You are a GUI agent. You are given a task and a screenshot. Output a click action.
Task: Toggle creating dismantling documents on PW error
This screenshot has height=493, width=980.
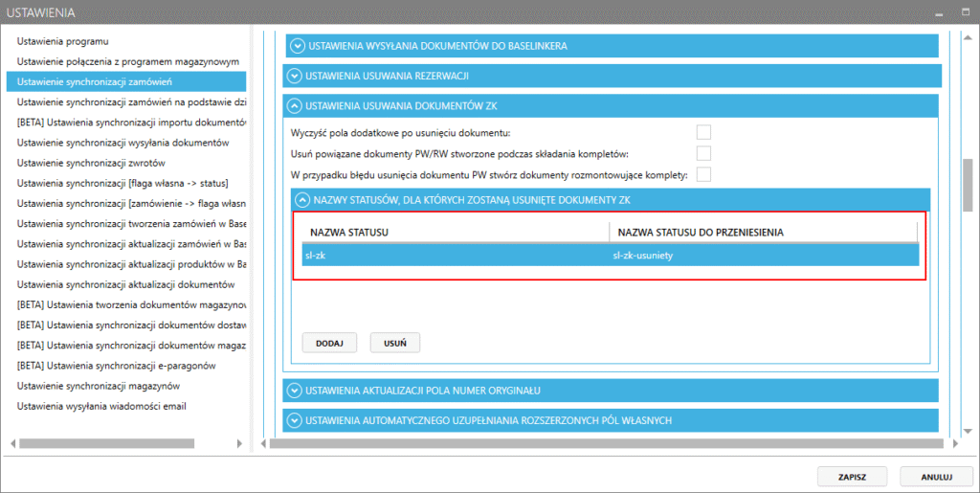[x=703, y=174]
